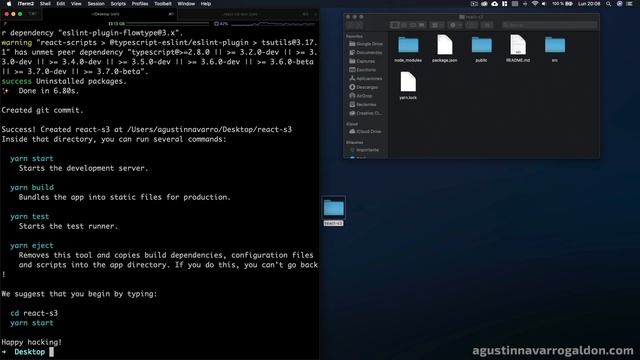Open AirDrop in Finder sidebar
The image size is (640, 360).
coord(361,96)
